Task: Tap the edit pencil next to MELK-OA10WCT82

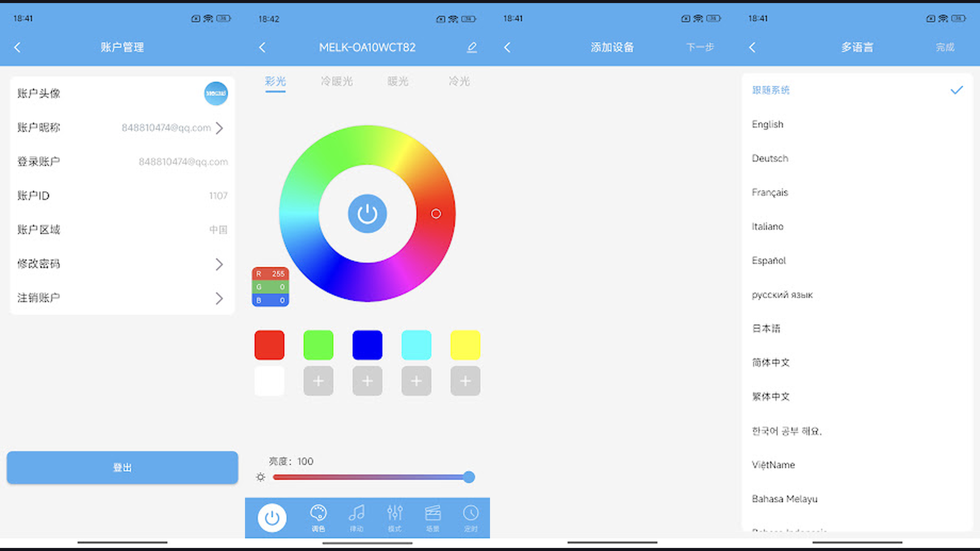Action: tap(472, 47)
